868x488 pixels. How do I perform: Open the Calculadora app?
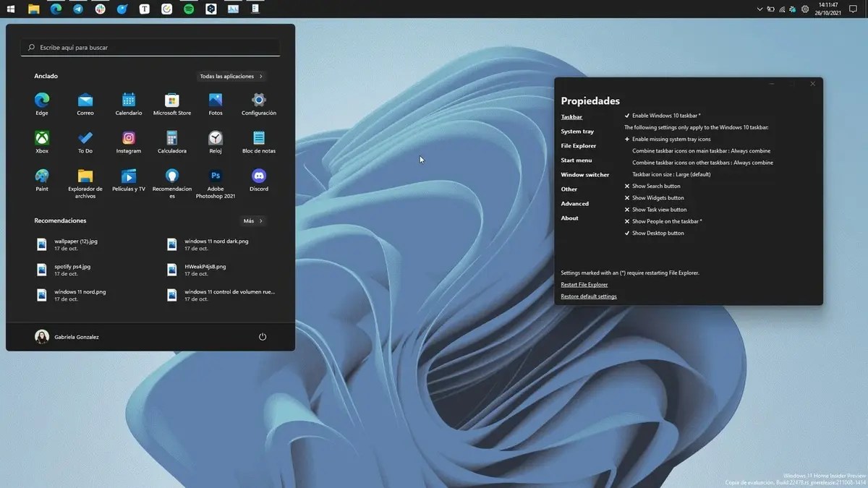point(171,138)
